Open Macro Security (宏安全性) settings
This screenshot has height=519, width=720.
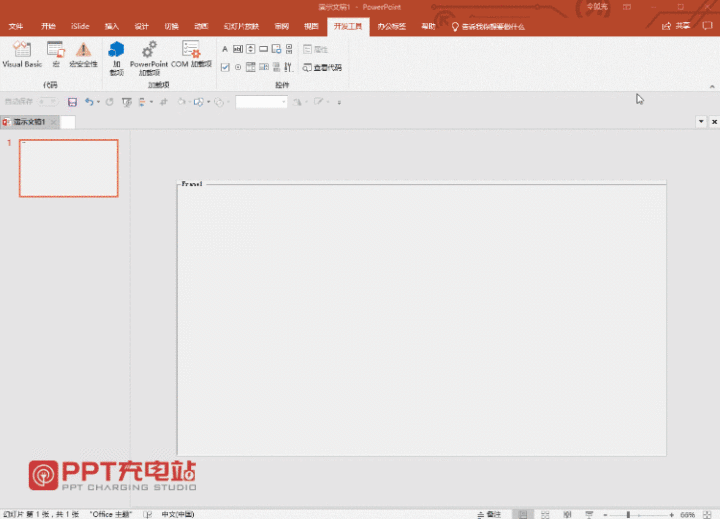[83, 55]
